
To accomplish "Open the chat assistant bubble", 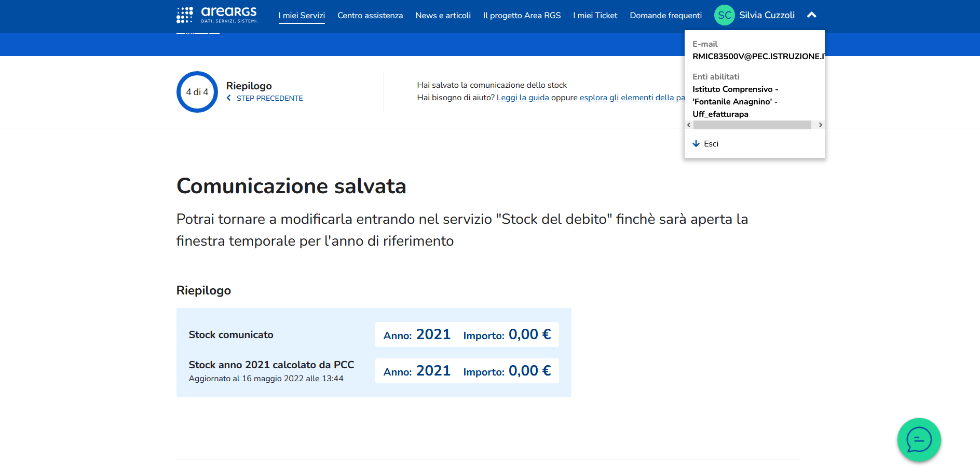I will pos(919,440).
